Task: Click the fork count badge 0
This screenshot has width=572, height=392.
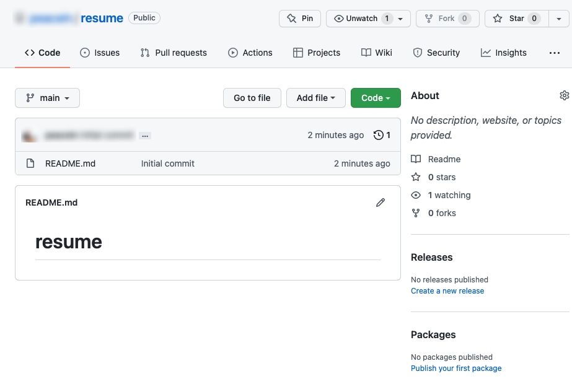Action: [464, 19]
